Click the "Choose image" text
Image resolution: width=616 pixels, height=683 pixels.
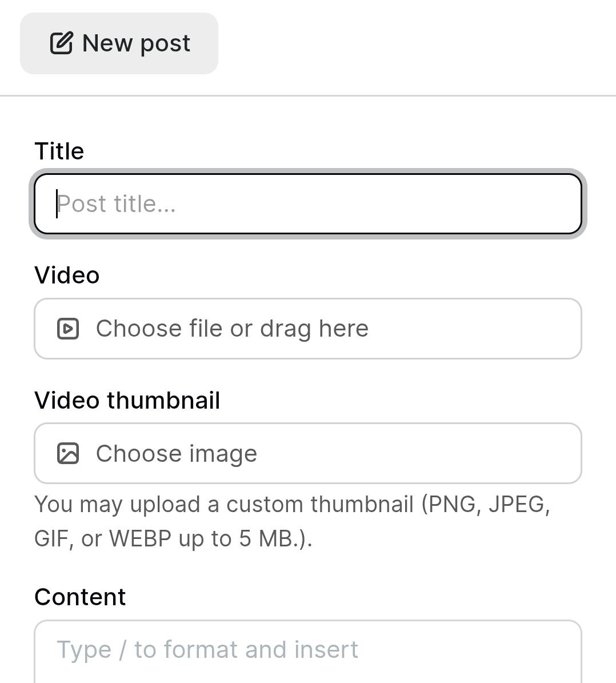tap(177, 454)
